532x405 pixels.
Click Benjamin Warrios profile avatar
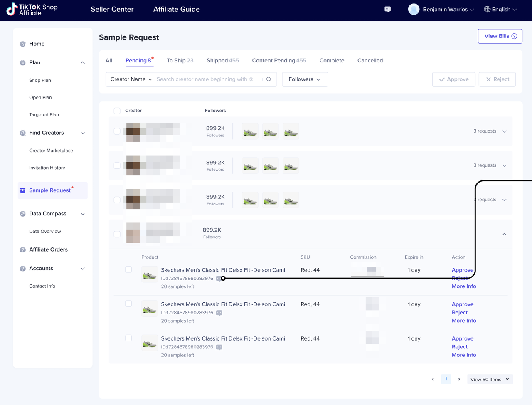[414, 9]
